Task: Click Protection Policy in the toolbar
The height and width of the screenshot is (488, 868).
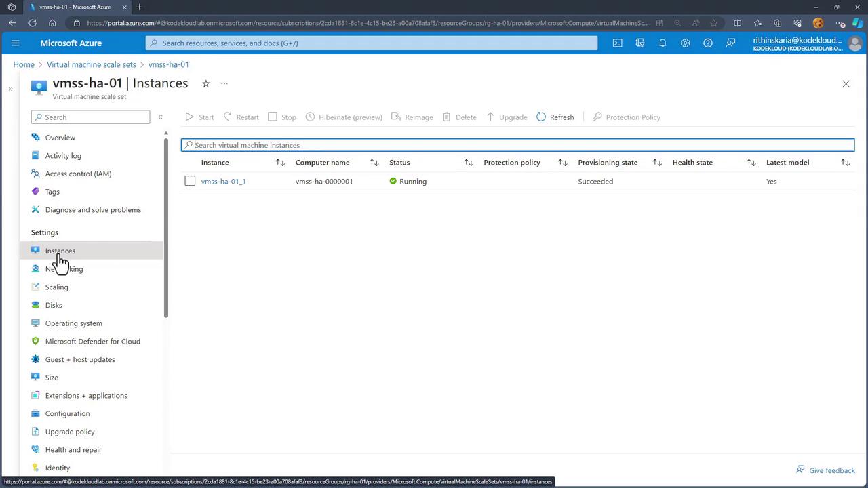Action: [627, 117]
